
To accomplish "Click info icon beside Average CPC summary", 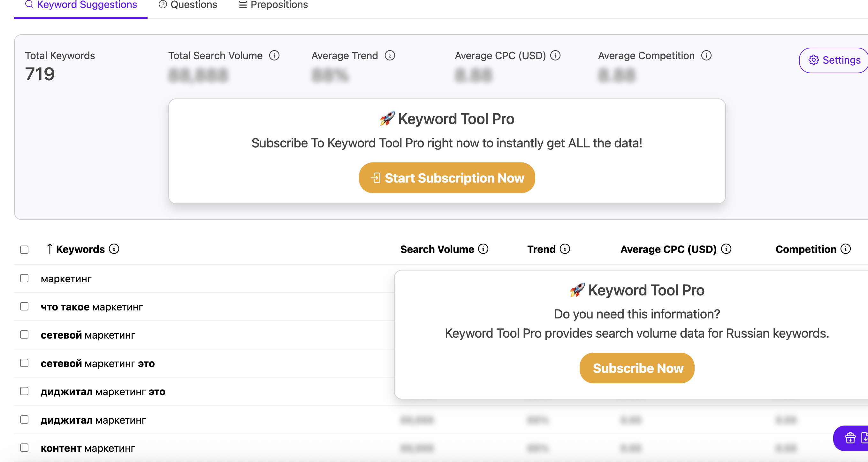I will click(555, 56).
